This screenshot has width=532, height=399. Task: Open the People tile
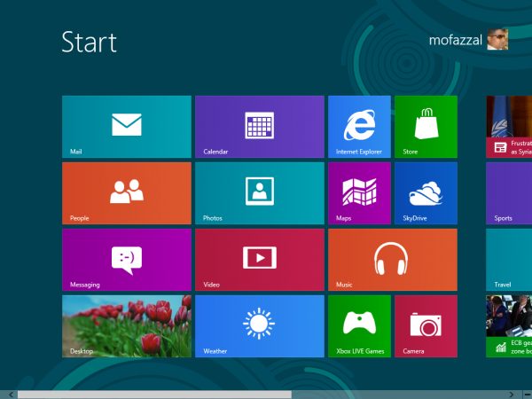[x=127, y=193]
